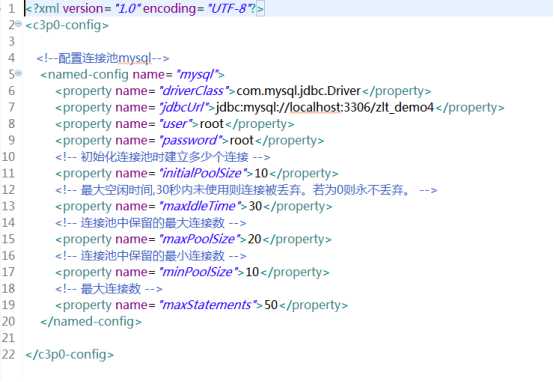Click the "maxStatements" attribute value
554x382 pixels.
[x=207, y=305]
